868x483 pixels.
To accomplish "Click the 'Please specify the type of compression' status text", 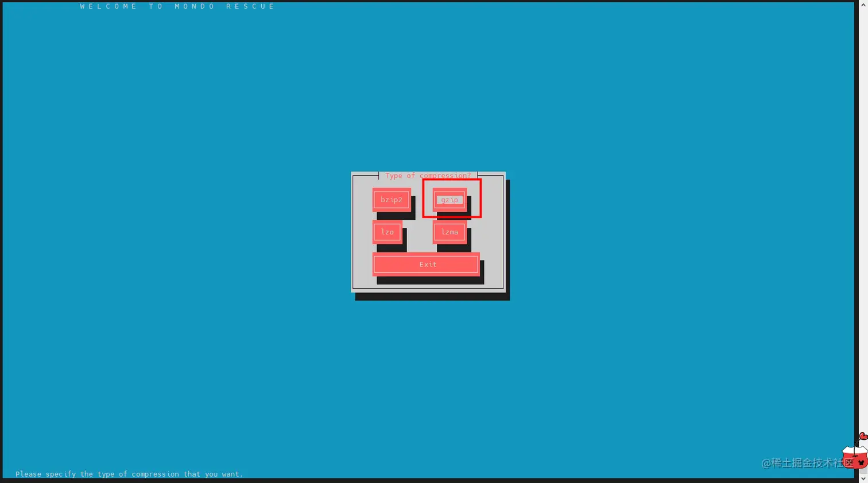I will [129, 474].
